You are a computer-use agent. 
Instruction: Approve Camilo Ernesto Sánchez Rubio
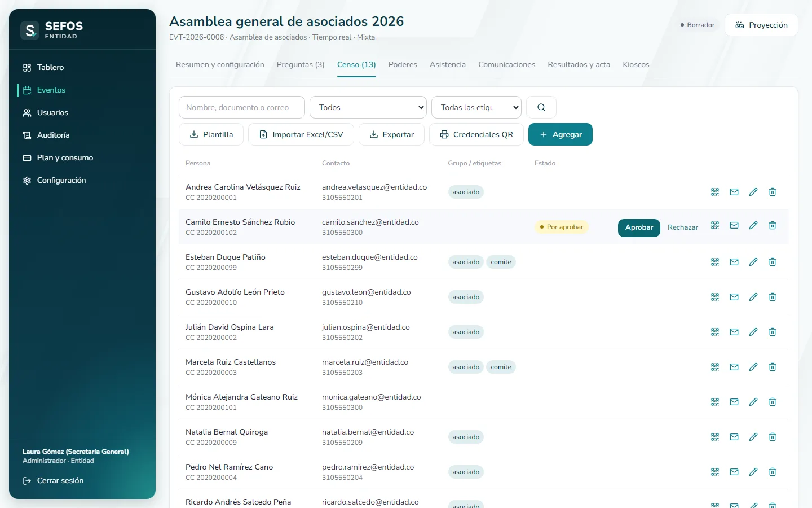tap(639, 227)
